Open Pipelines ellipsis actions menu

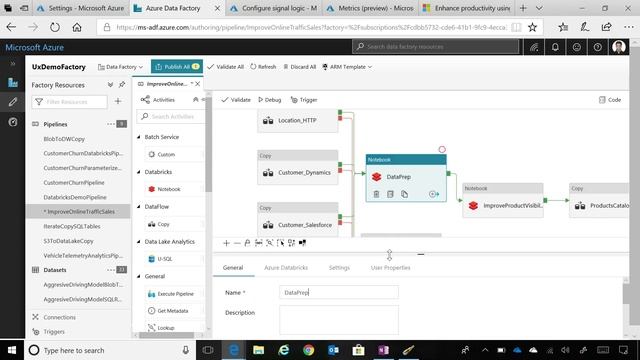111,124
